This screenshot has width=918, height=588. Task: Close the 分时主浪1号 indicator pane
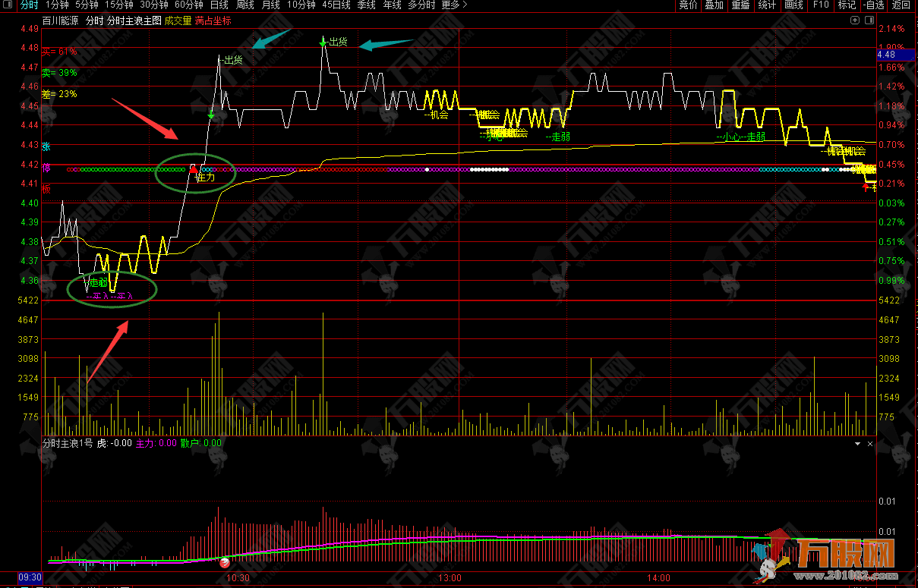tap(870, 443)
